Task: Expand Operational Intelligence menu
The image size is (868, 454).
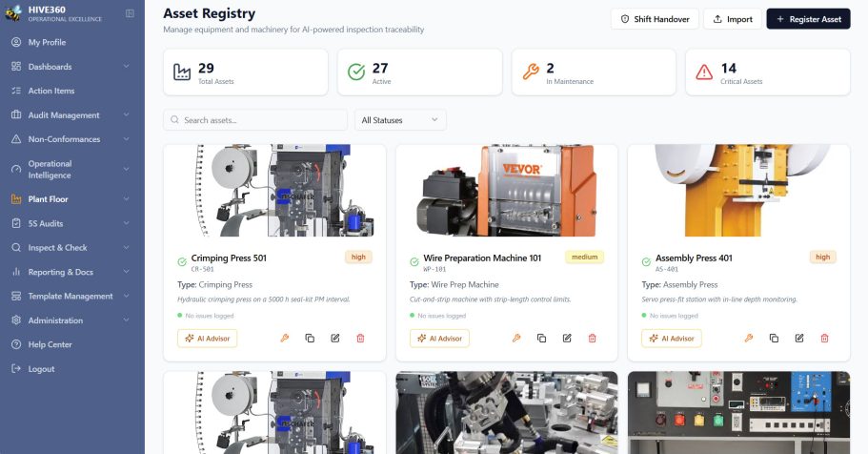Action: 72,169
